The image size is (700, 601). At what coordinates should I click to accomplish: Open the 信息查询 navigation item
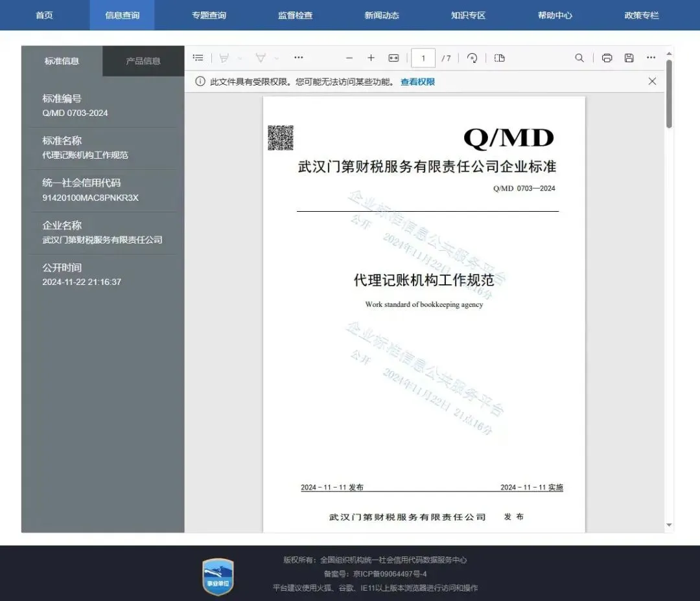click(x=122, y=15)
